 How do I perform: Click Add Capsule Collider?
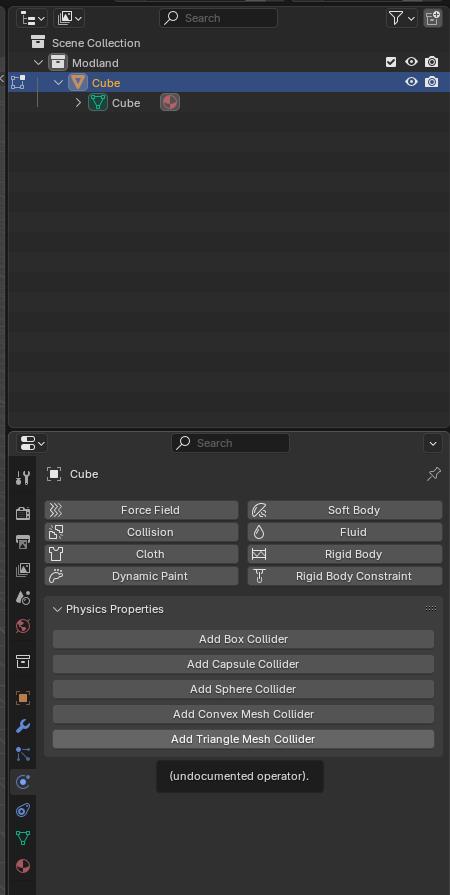(x=243, y=664)
